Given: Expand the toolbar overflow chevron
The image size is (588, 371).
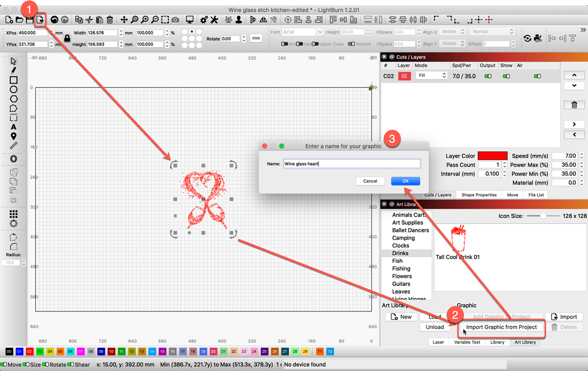Looking at the screenshot, I should pos(583,30).
